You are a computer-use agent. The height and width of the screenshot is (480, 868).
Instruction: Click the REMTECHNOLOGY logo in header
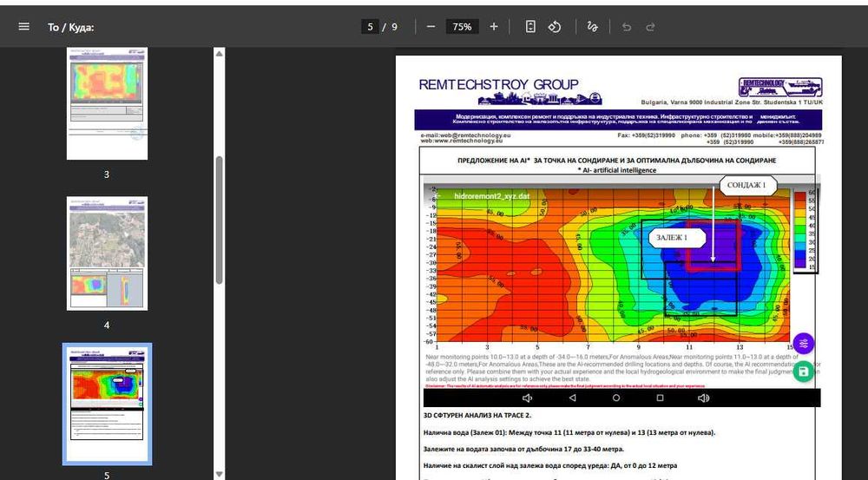780,88
